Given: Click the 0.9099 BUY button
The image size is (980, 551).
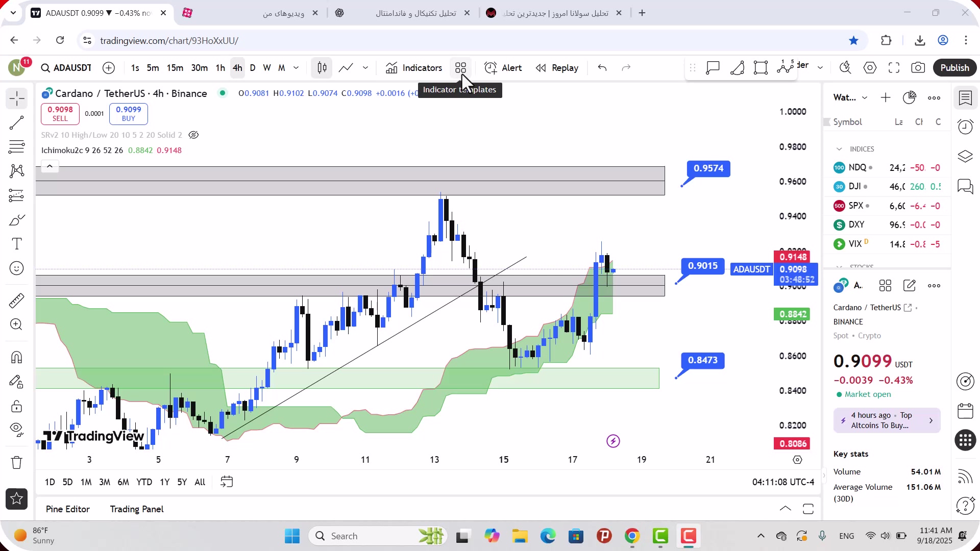Looking at the screenshot, I should tap(129, 114).
